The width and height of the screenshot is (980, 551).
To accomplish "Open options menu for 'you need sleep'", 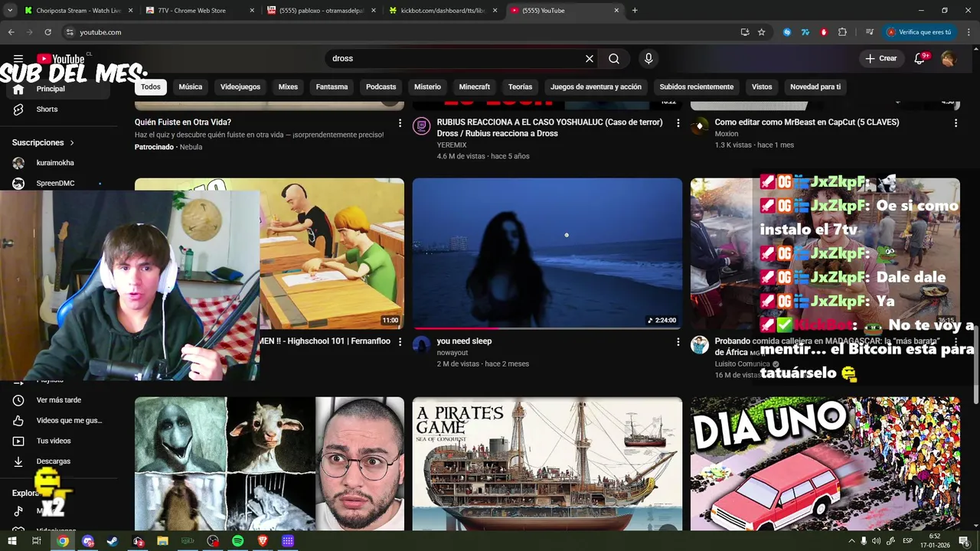I will [x=678, y=341].
